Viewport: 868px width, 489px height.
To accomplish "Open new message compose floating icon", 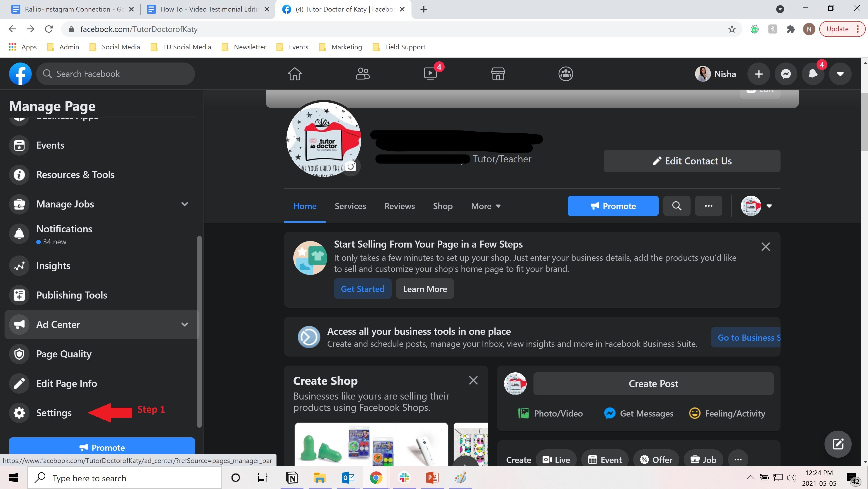I will [838, 444].
